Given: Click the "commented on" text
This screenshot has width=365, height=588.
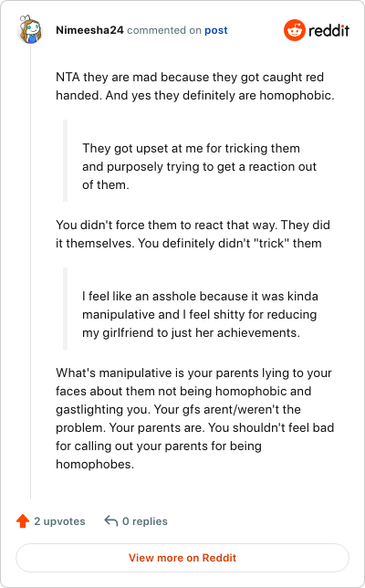Looking at the screenshot, I should tap(164, 30).
